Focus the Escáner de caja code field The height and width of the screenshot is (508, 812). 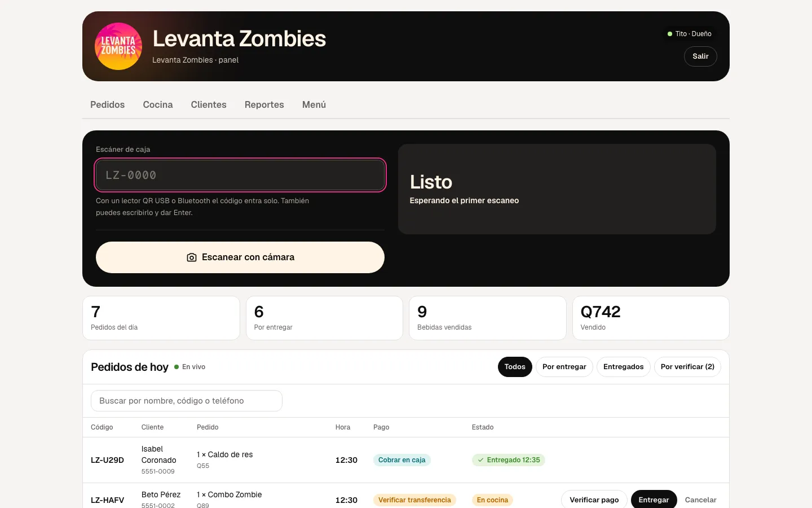[240, 175]
